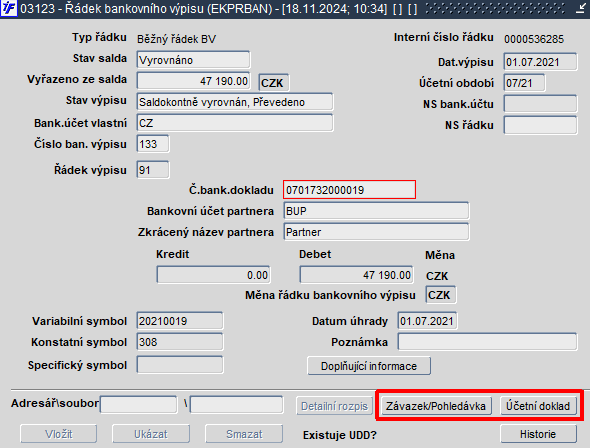Screen dimensions: 590x448
Task: Click the iF application icon in title bar
Action: tap(8, 8)
